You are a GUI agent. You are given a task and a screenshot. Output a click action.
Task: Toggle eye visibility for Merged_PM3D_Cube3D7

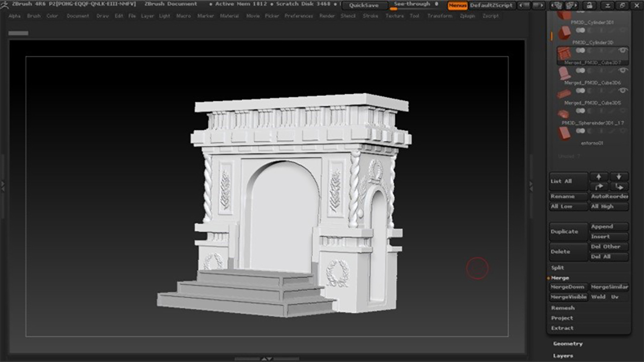[623, 50]
